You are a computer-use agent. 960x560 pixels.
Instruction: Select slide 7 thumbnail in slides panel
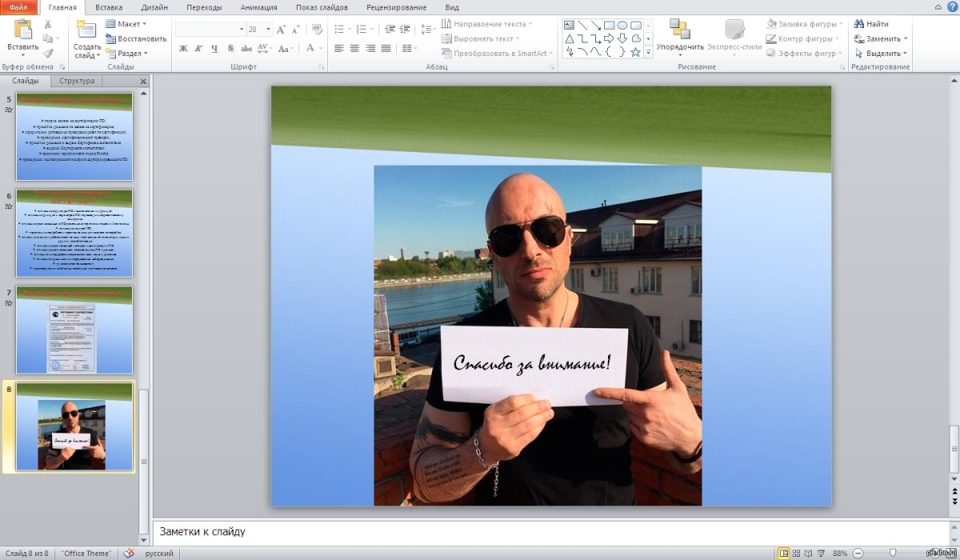coord(74,330)
